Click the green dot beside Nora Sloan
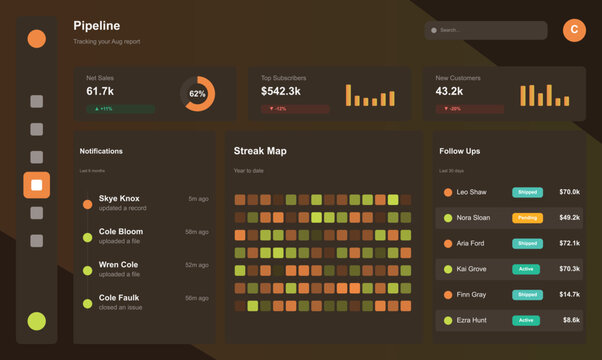The width and height of the screenshot is (602, 360). pyautogui.click(x=448, y=218)
